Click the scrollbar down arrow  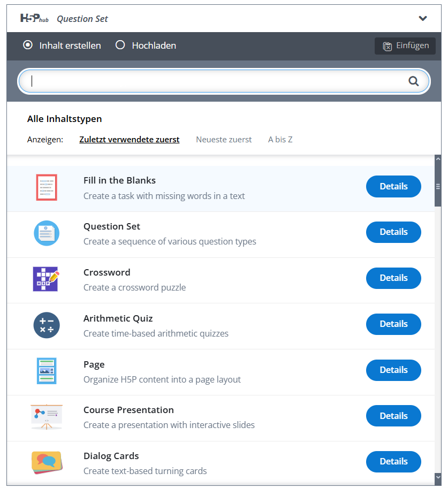[x=438, y=477]
